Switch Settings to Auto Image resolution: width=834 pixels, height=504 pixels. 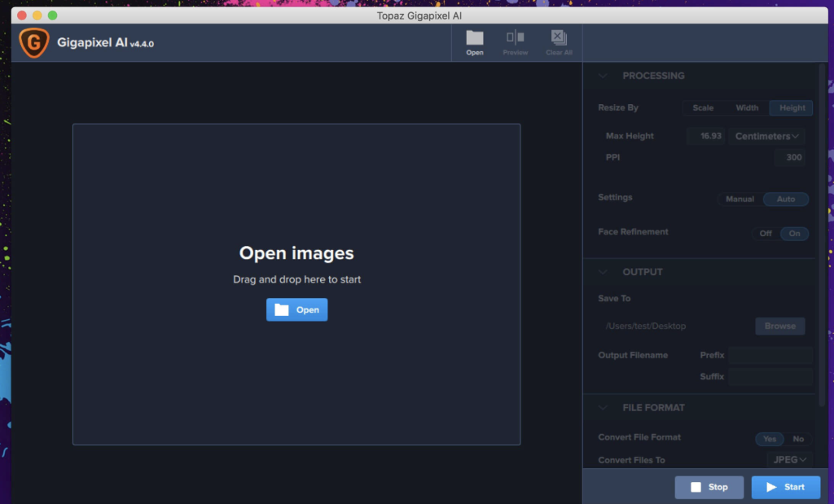(786, 199)
